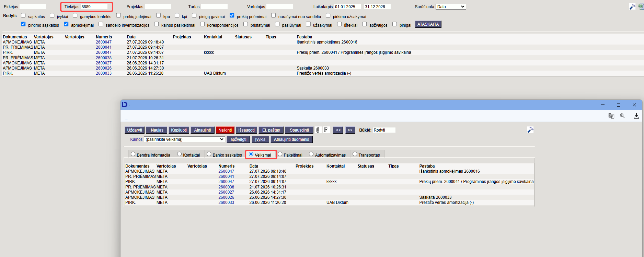Enable ištekliai checkbox
Viewport: 644px width, 257px height.
click(340, 24)
